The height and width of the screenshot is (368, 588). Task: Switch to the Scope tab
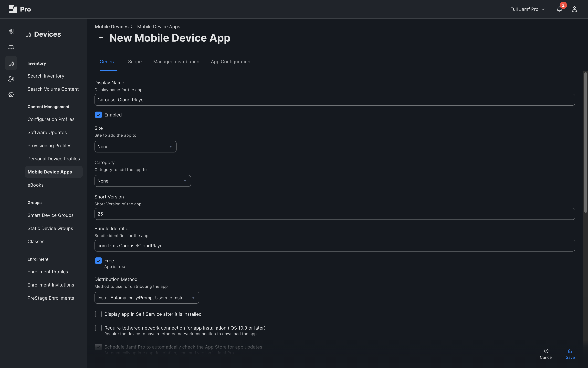click(x=135, y=62)
